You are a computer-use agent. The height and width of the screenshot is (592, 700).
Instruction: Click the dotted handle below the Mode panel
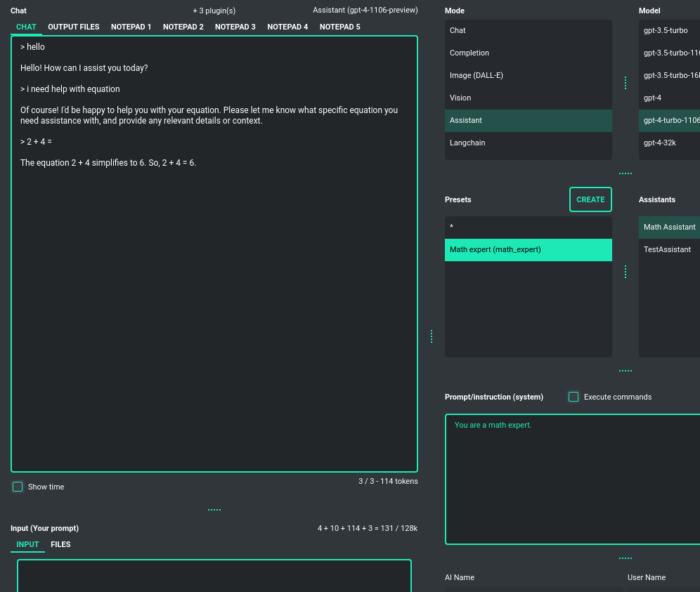pyautogui.click(x=626, y=172)
